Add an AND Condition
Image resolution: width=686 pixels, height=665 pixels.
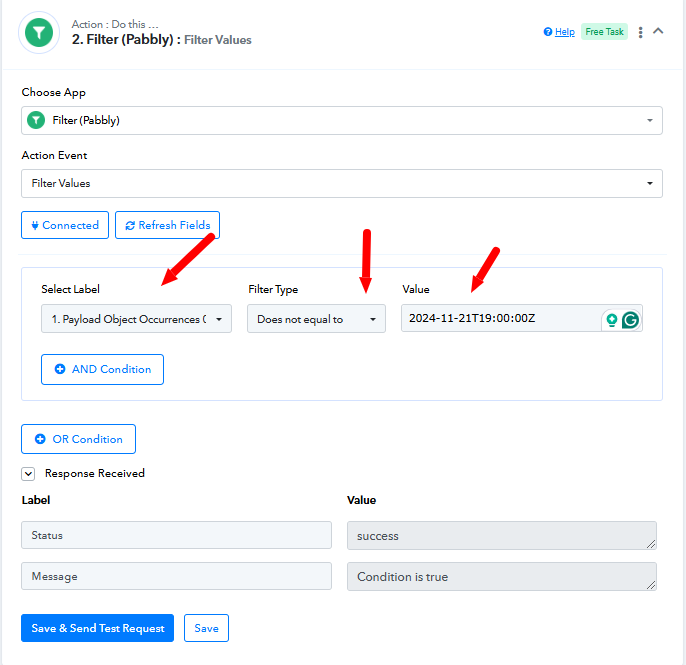[102, 370]
